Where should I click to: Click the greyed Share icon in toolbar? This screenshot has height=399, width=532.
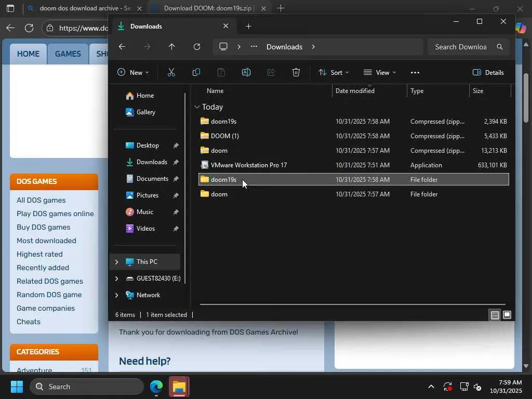point(271,72)
